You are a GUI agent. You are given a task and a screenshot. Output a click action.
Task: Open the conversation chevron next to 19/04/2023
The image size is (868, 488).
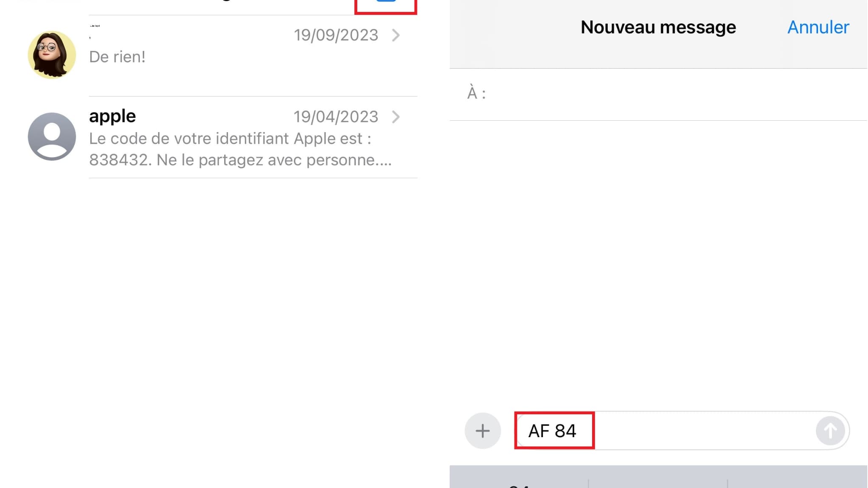[396, 117]
